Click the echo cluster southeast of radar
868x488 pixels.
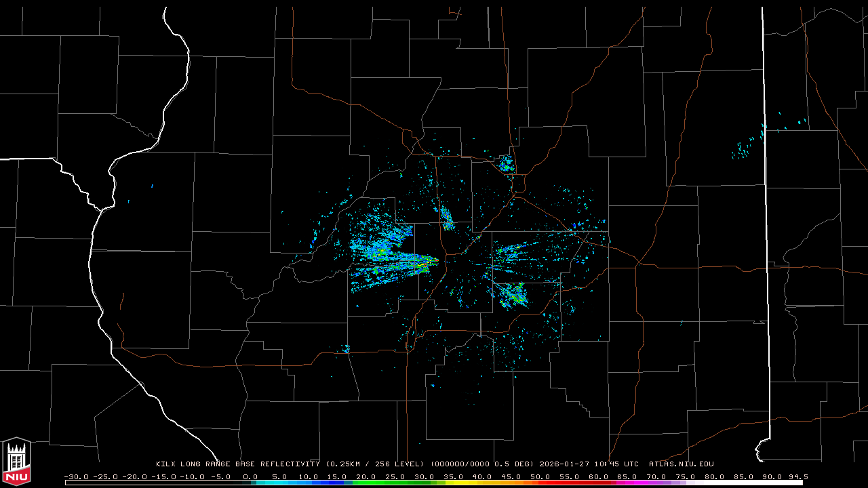click(x=513, y=296)
